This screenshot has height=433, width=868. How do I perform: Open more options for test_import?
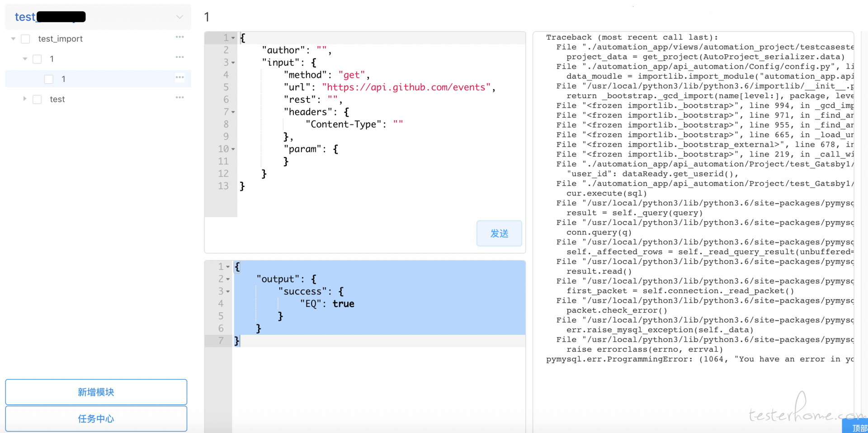point(179,37)
